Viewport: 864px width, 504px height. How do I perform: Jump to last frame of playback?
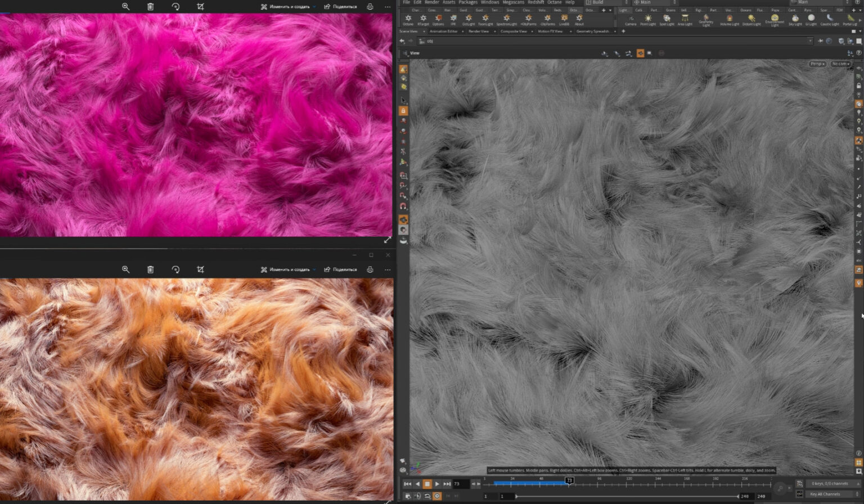[x=447, y=484]
